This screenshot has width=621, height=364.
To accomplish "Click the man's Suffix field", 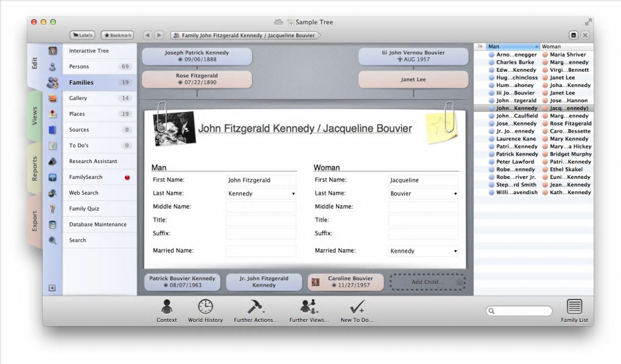I will pyautogui.click(x=261, y=234).
